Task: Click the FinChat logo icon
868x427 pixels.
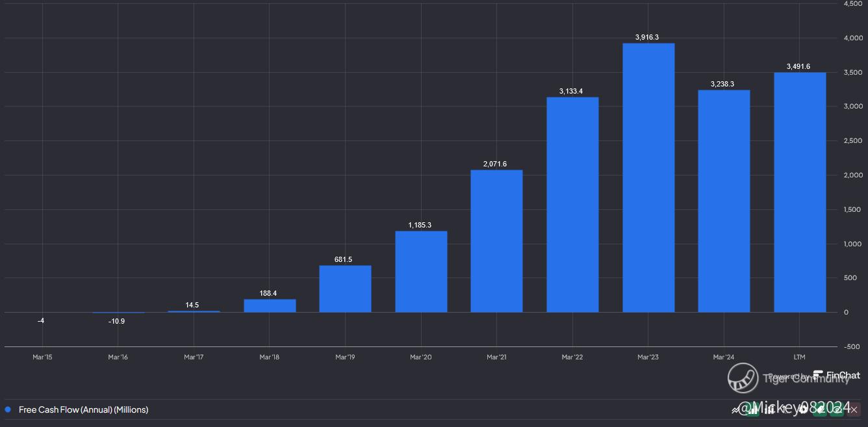Action: pyautogui.click(x=818, y=375)
